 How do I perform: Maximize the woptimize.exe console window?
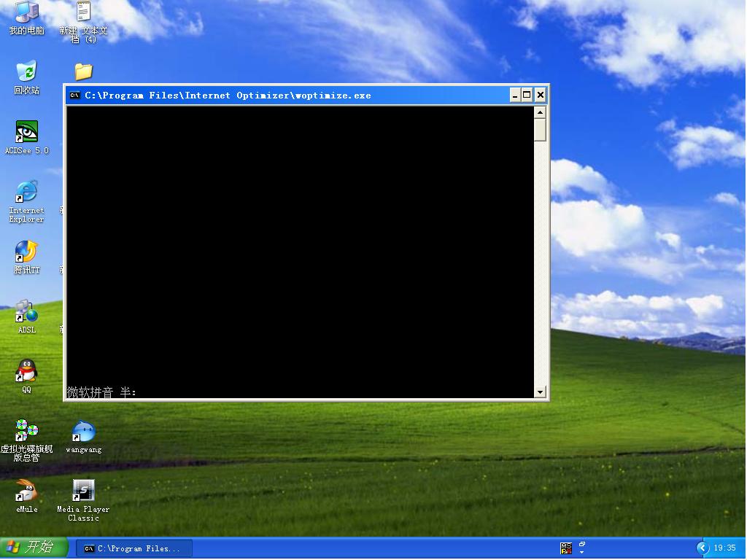(527, 96)
